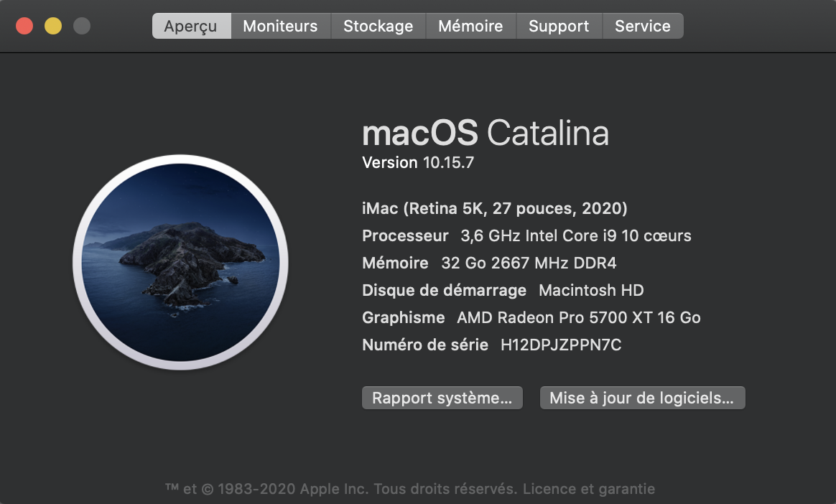Launch Mise à jour de logiciels…

(x=643, y=398)
